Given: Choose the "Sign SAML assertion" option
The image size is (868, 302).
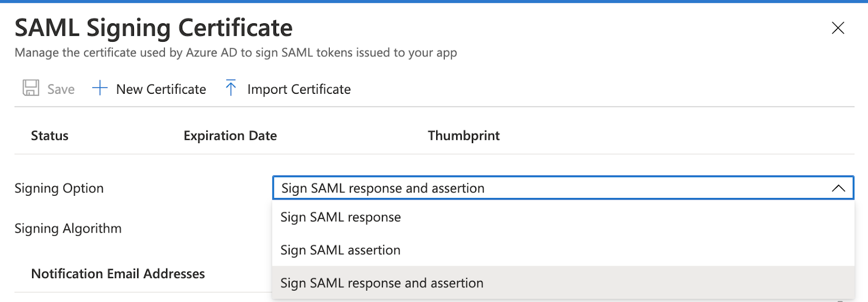Looking at the screenshot, I should 341,250.
